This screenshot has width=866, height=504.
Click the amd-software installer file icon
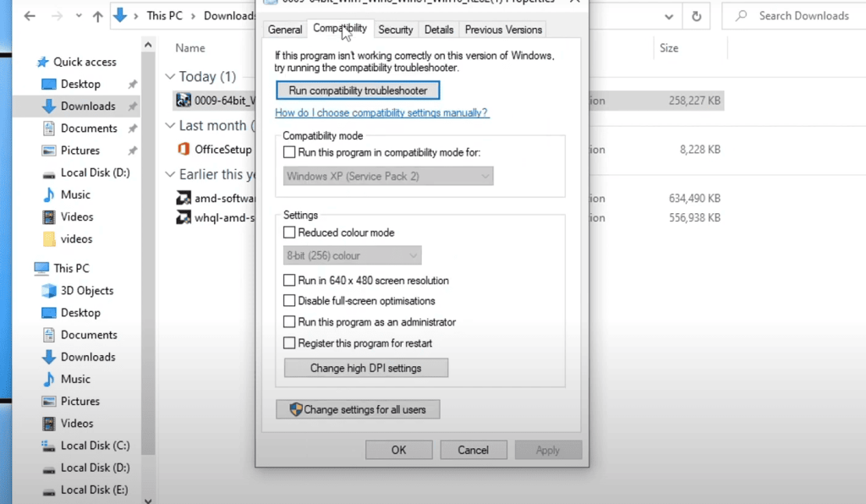pyautogui.click(x=184, y=199)
